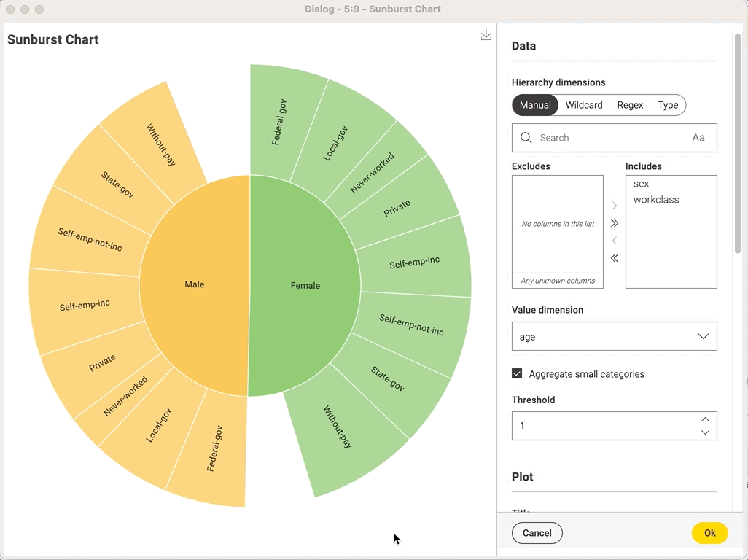748x560 pixels.
Task: Switch to Wildcard selection mode
Action: pyautogui.click(x=584, y=105)
